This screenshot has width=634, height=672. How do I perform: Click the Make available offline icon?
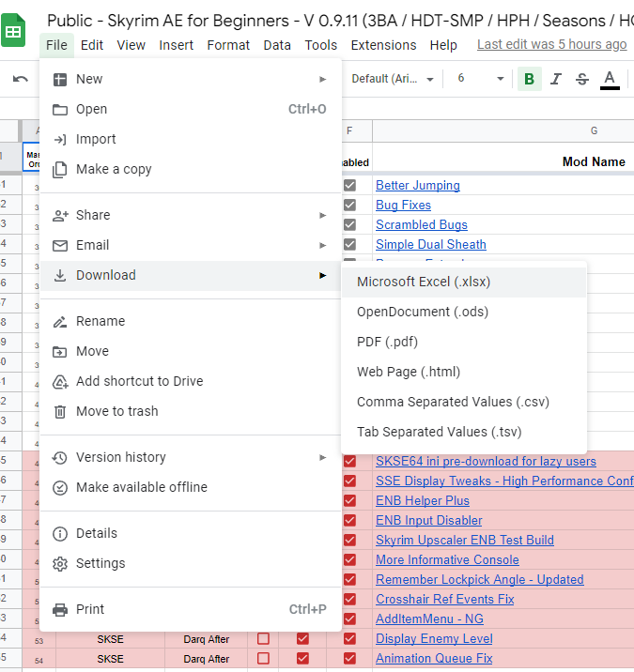[59, 488]
